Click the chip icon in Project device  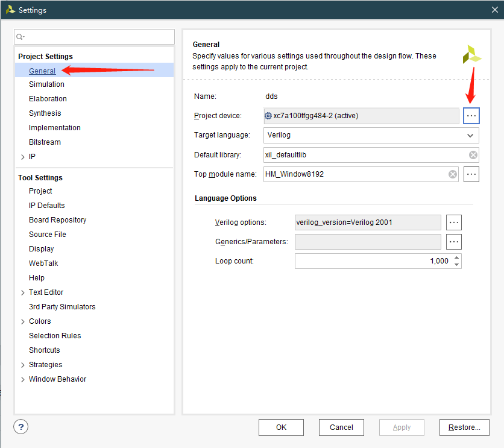[268, 116]
